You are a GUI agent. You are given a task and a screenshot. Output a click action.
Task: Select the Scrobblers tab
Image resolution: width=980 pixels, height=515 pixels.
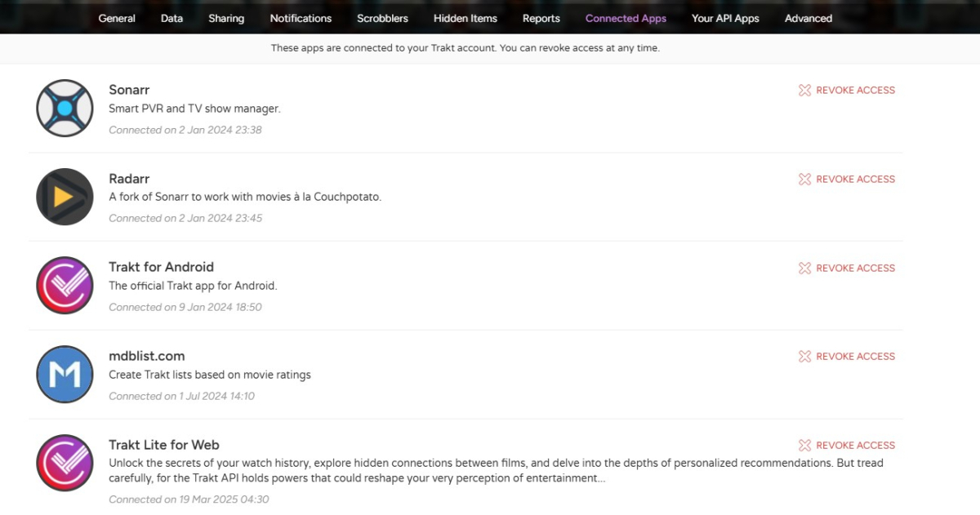pos(382,18)
